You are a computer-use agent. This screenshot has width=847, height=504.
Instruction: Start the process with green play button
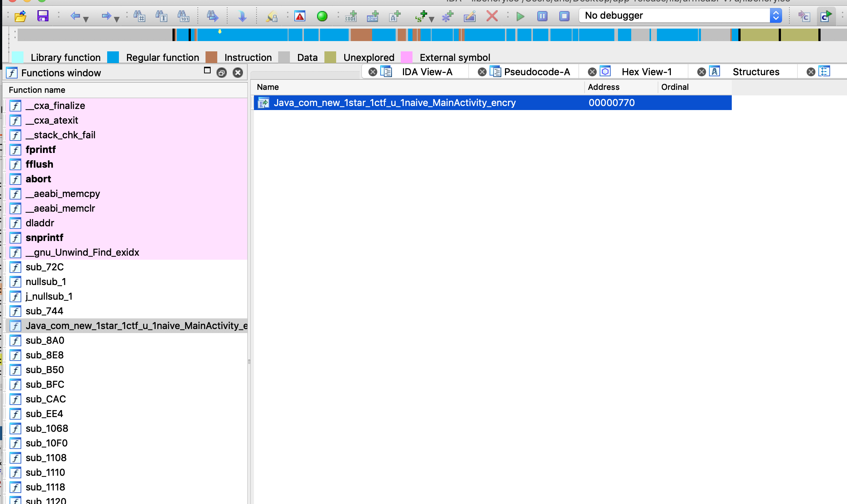[520, 16]
